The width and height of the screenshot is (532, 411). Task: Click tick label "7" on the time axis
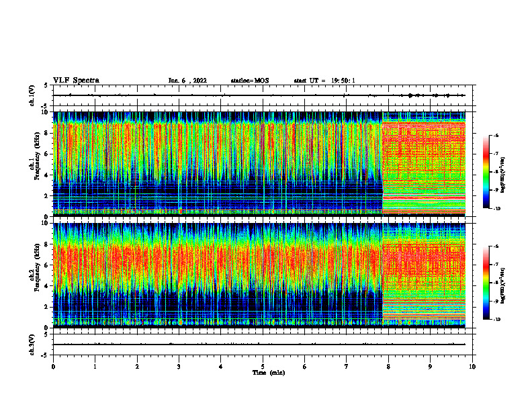347,367
